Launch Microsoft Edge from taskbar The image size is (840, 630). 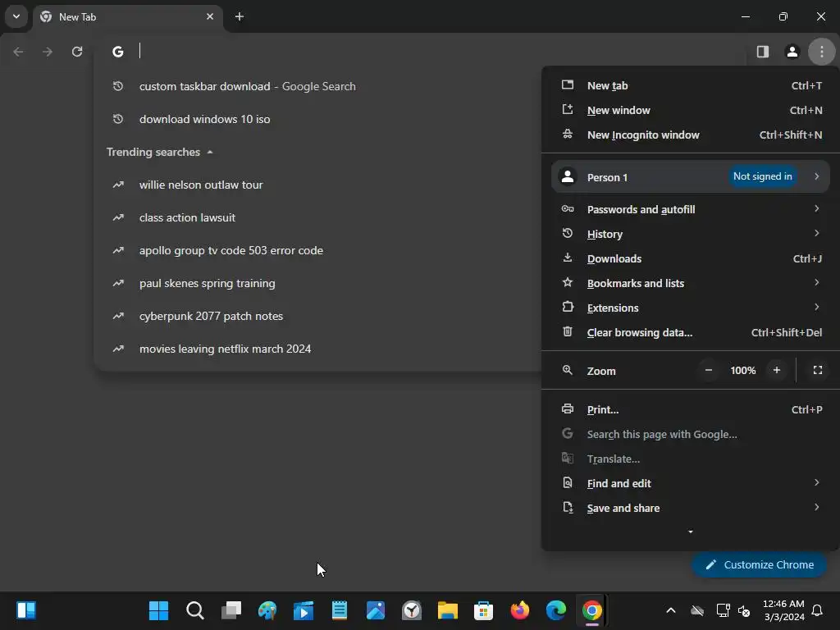[x=556, y=610]
